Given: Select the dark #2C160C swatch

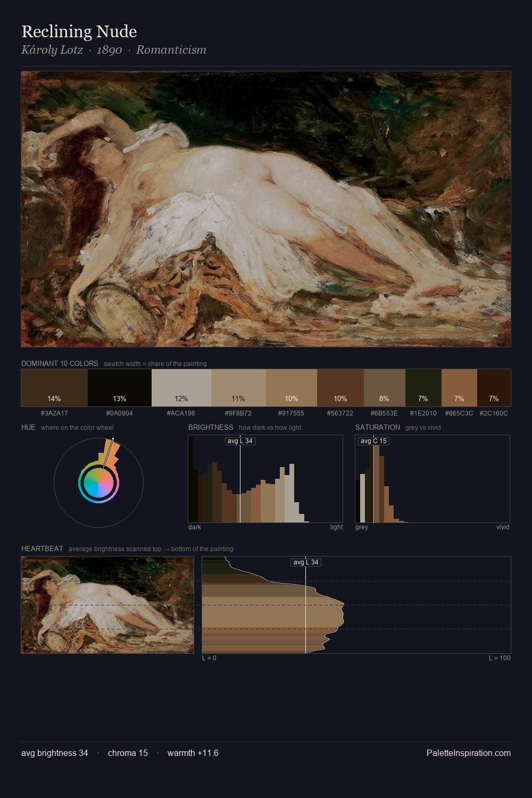Looking at the screenshot, I should (x=494, y=388).
